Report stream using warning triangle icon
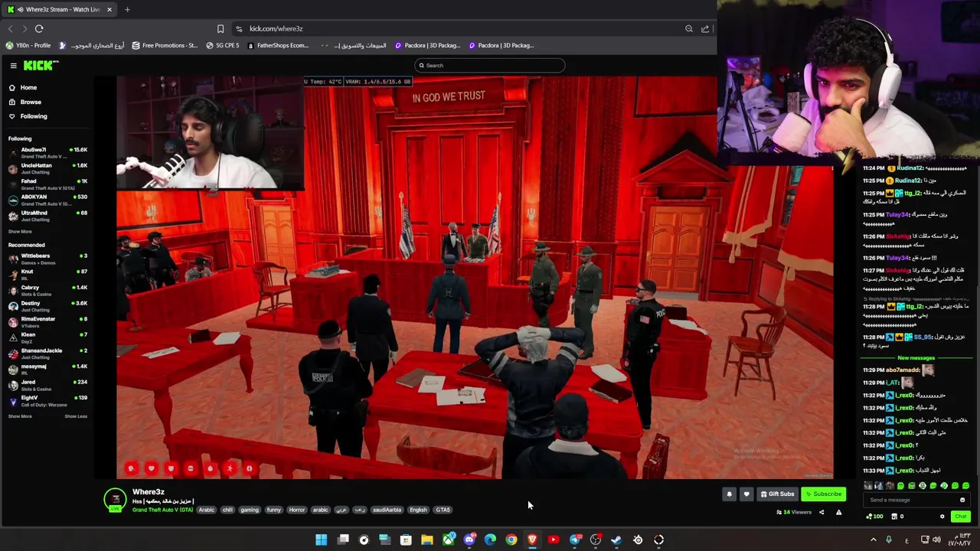The width and height of the screenshot is (980, 551). 838,513
